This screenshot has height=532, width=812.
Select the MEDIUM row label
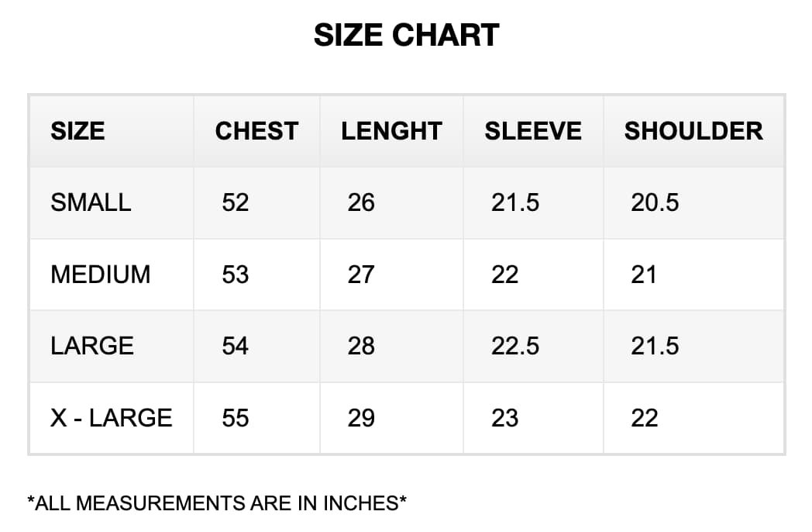coord(101,275)
